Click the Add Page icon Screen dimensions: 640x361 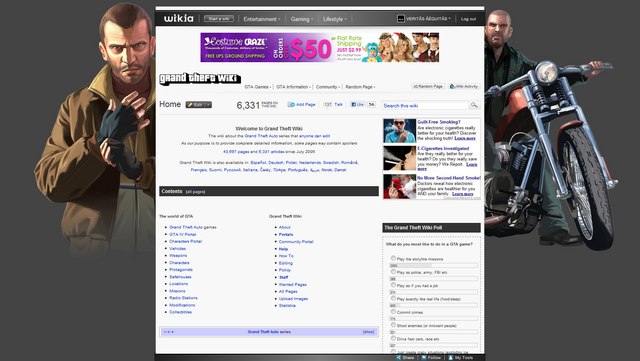(x=291, y=105)
